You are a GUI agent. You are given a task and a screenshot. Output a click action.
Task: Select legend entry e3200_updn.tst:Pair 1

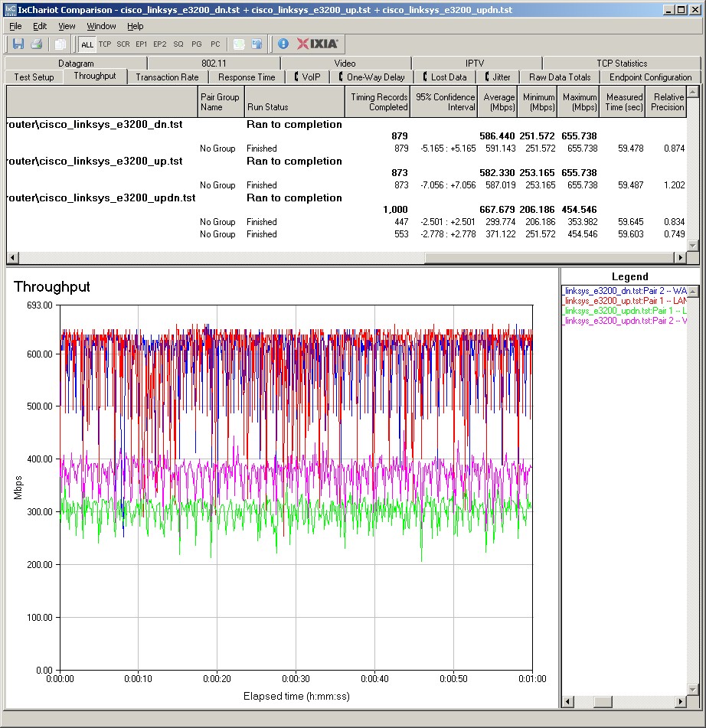pyautogui.click(x=624, y=311)
